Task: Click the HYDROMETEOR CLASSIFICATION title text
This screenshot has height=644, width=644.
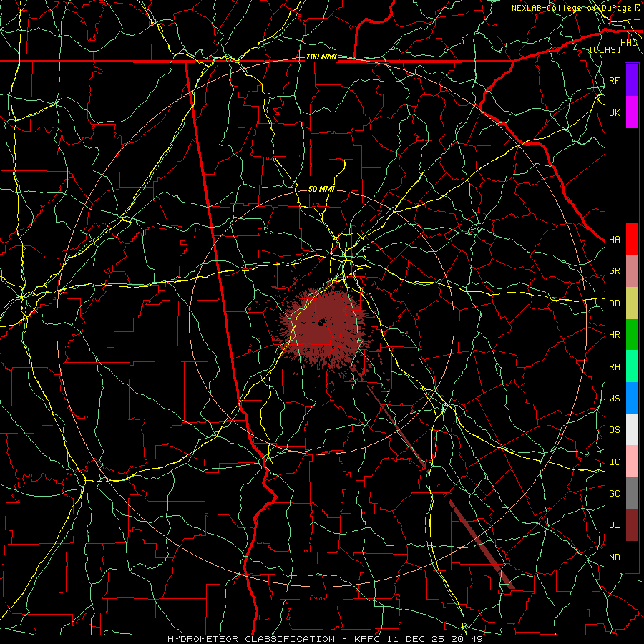Action: (x=250, y=639)
